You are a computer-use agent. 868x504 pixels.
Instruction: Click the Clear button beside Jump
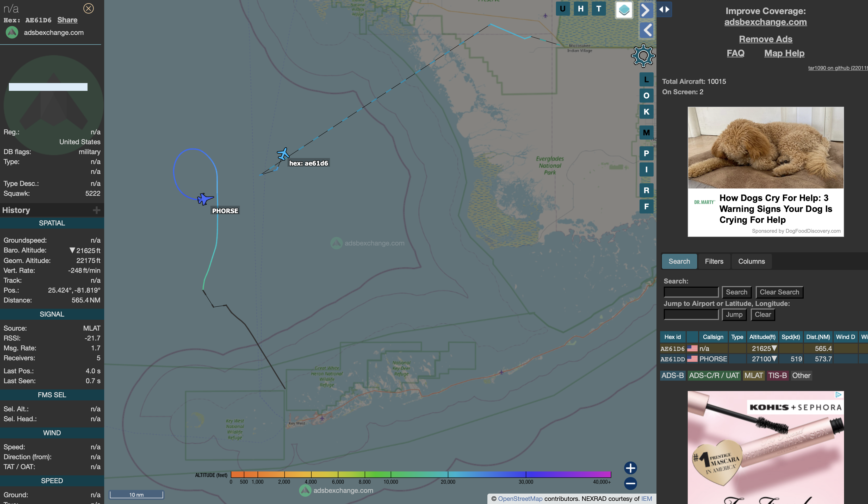tap(762, 314)
